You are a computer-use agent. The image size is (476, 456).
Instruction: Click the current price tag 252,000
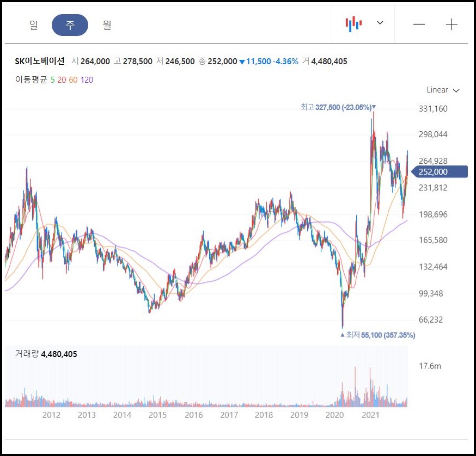tap(440, 172)
